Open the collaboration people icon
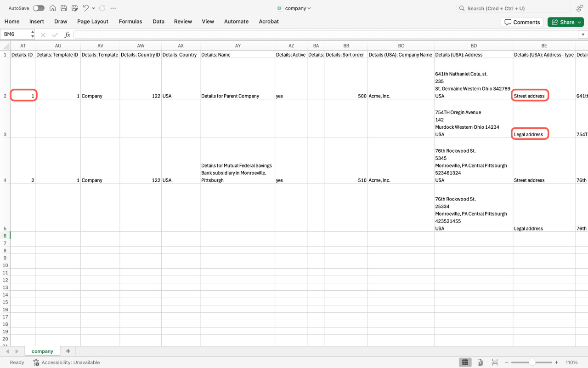The height and width of the screenshot is (368, 588). pos(579,8)
